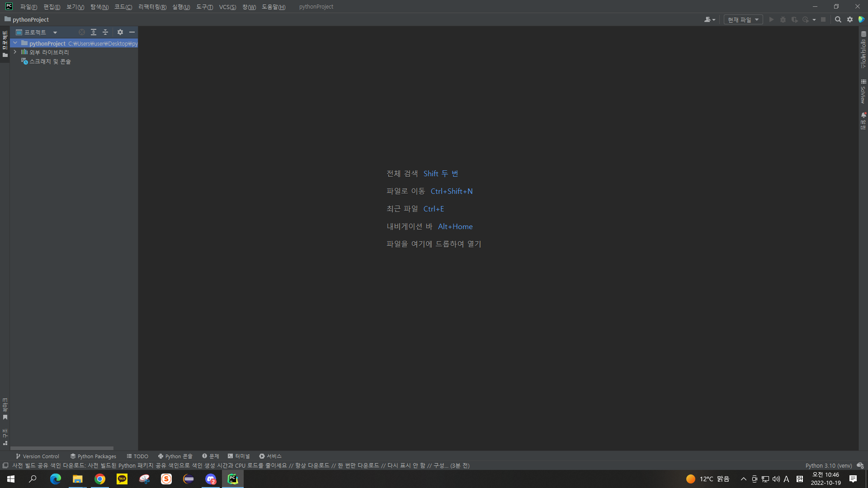
Task: Select the pythonProject root folder row
Action: tap(74, 43)
